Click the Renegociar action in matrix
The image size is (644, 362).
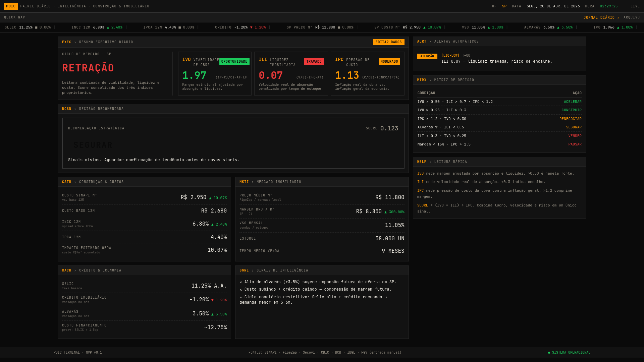pos(571,119)
